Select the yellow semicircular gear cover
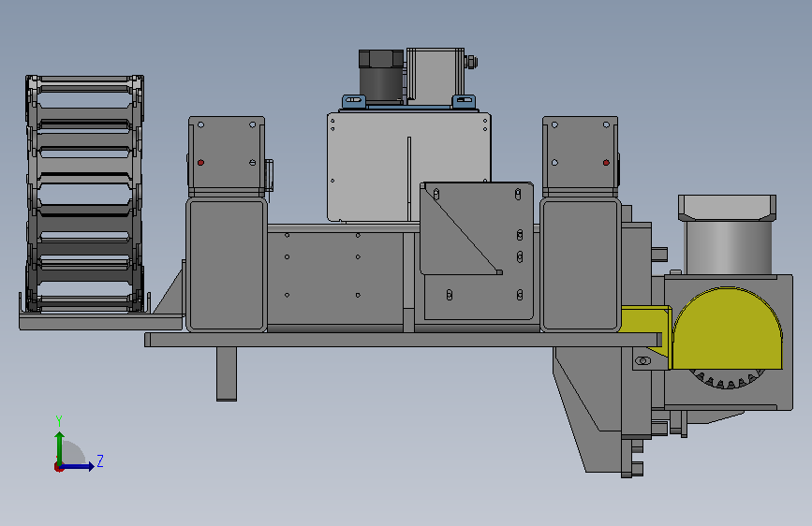 click(x=727, y=329)
